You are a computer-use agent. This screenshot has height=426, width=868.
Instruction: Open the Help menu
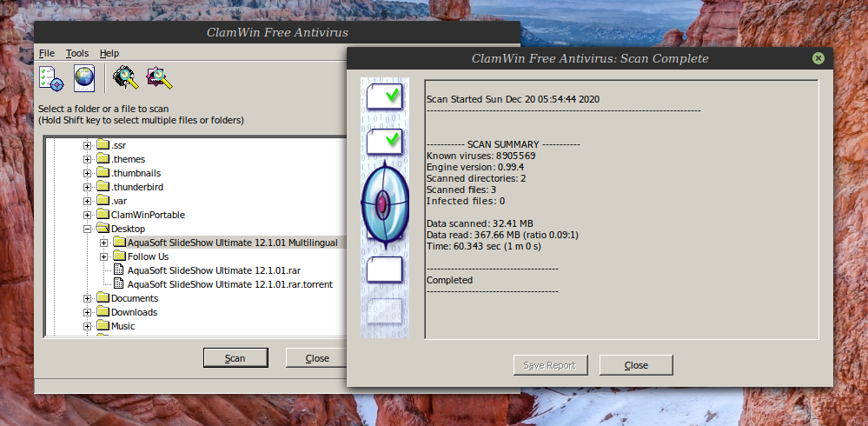(x=109, y=53)
